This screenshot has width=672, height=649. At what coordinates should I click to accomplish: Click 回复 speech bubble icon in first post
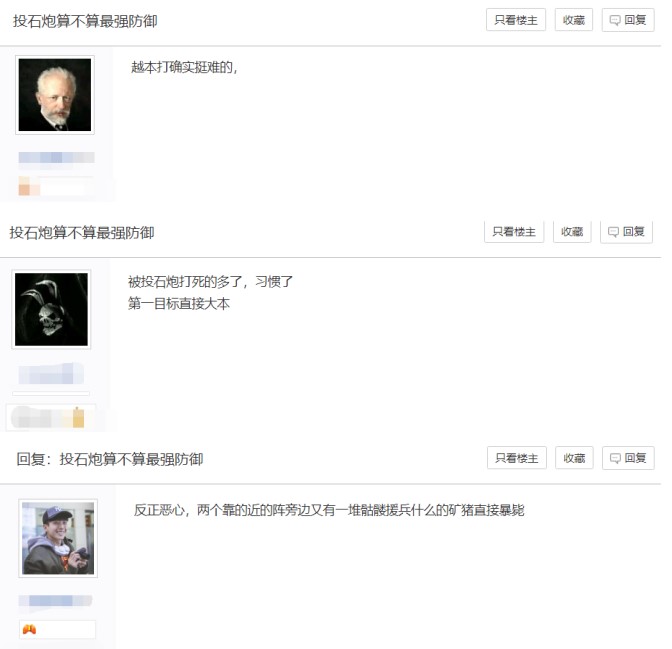(615, 20)
